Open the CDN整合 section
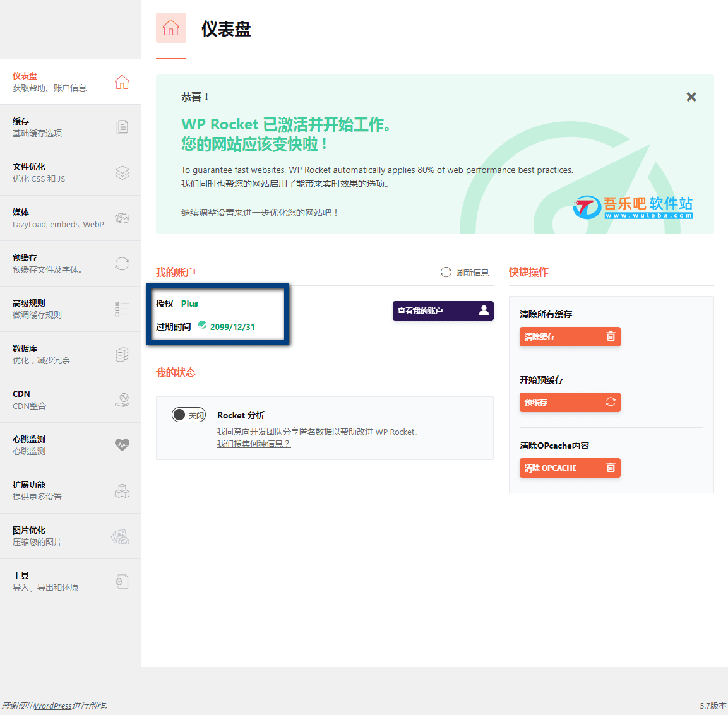This screenshot has width=728, height=715. click(71, 400)
